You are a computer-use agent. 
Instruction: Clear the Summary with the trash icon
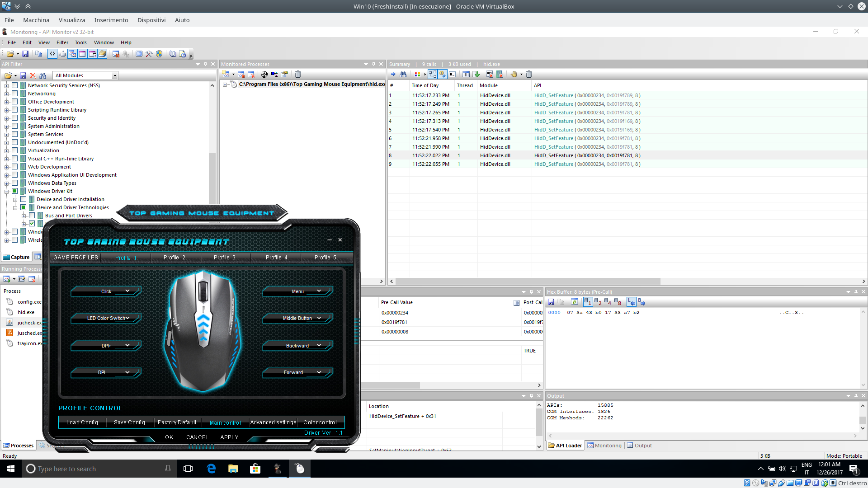pyautogui.click(x=529, y=75)
